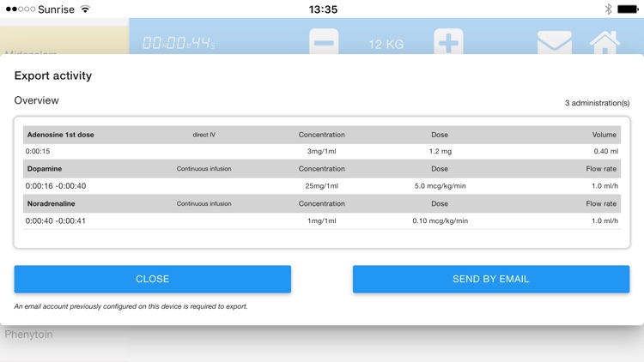Click the 0:00:15 timestamp
The image size is (644, 362).
pos(38,152)
